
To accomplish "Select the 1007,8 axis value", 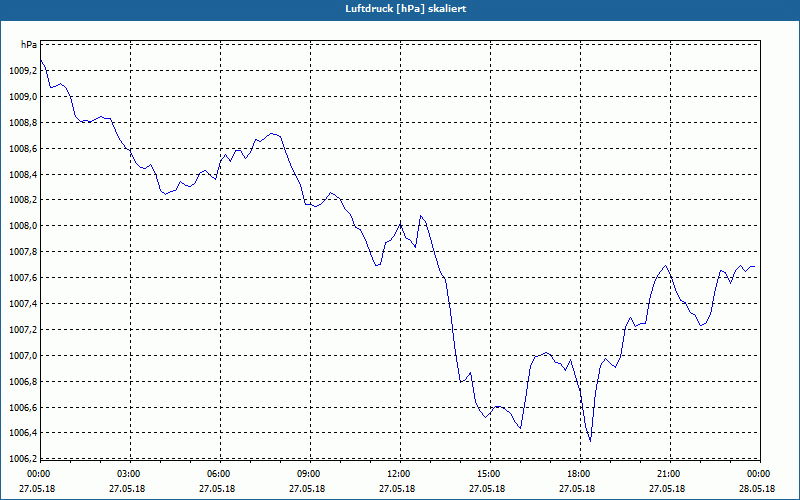I will coord(23,252).
